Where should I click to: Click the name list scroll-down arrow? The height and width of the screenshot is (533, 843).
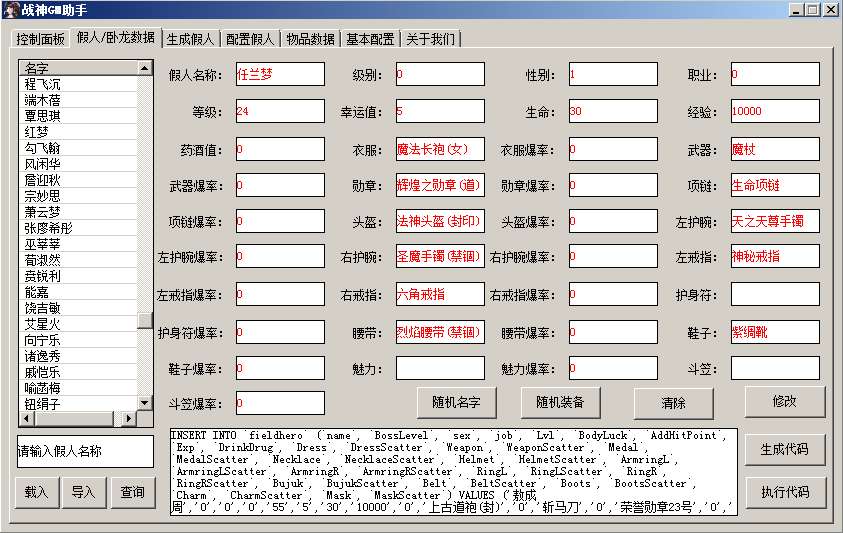click(145, 402)
